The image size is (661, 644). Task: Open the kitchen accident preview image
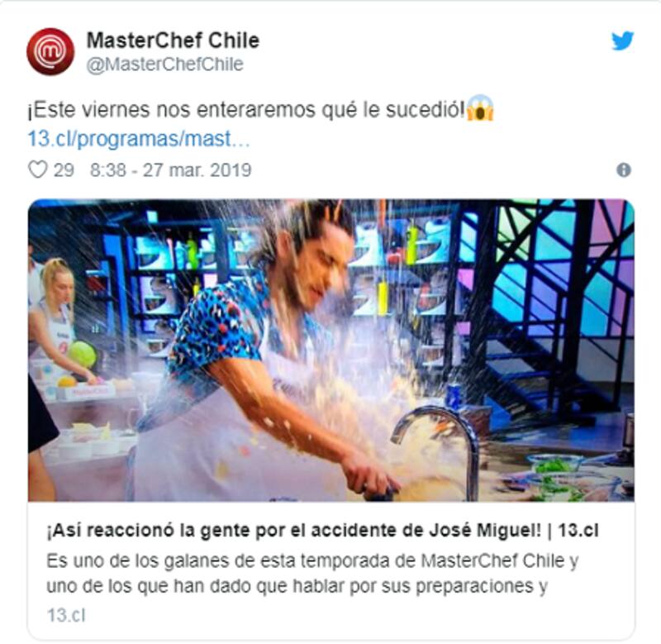(331, 350)
